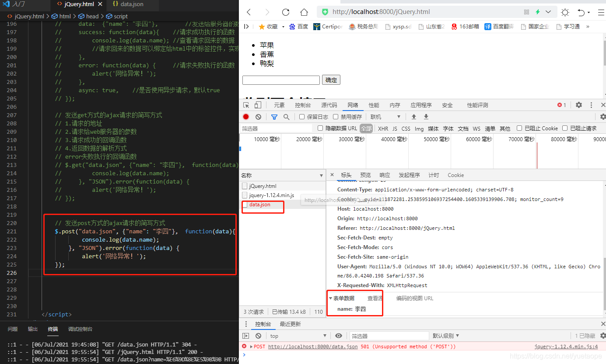Reload the page with the refresh icon
606x364 pixels.
click(x=286, y=12)
